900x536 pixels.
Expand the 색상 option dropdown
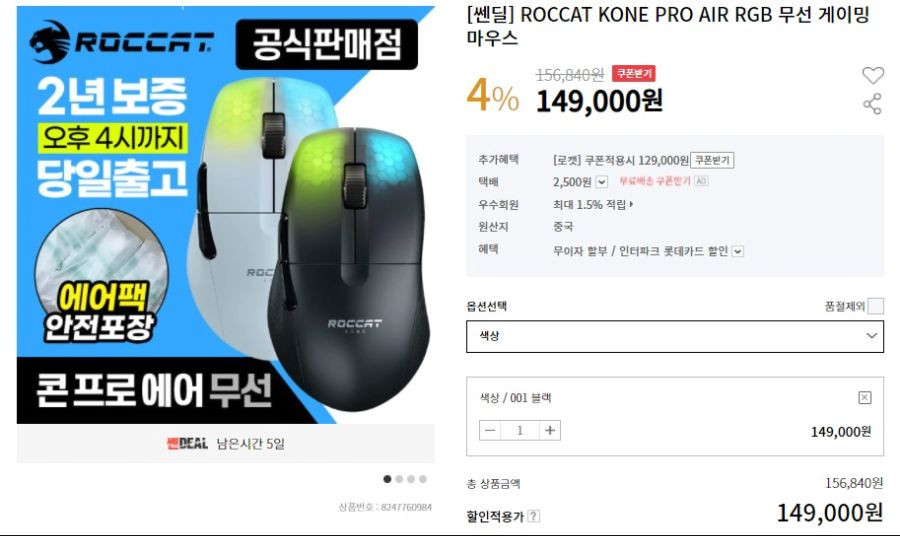[x=675, y=336]
